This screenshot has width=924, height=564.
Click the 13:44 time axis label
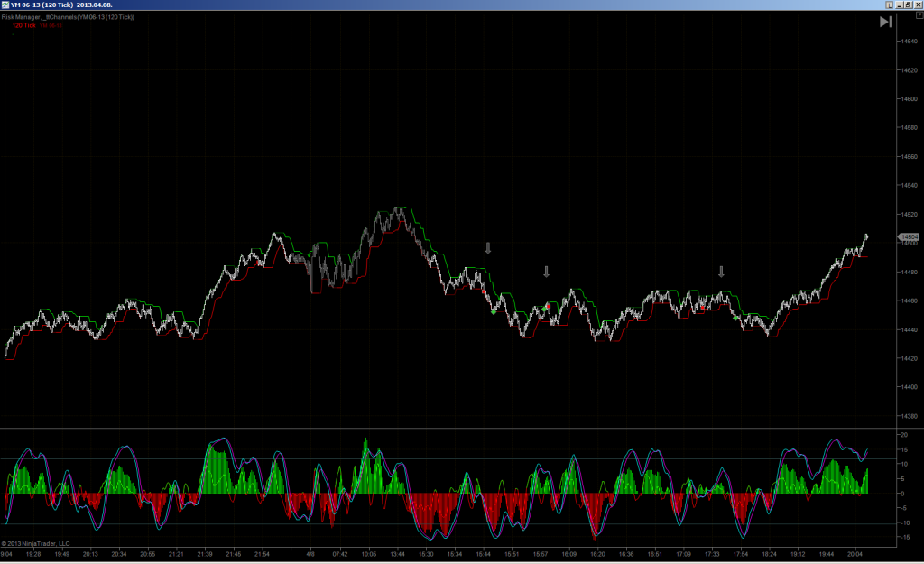click(x=398, y=554)
